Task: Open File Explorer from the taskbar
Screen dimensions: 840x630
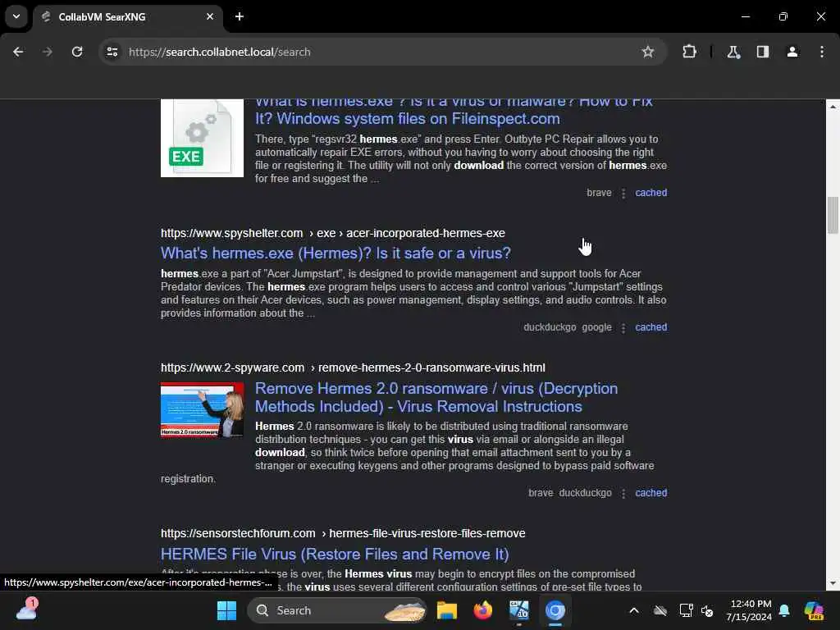Action: pyautogui.click(x=447, y=610)
